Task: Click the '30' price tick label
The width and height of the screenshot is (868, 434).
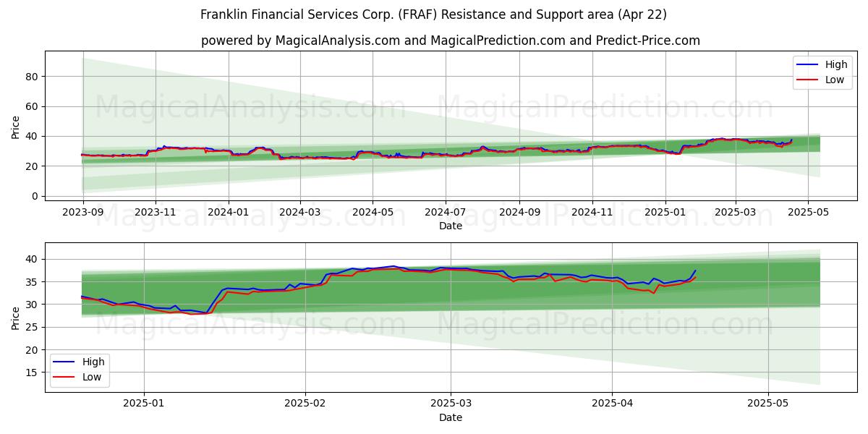Action: point(32,305)
